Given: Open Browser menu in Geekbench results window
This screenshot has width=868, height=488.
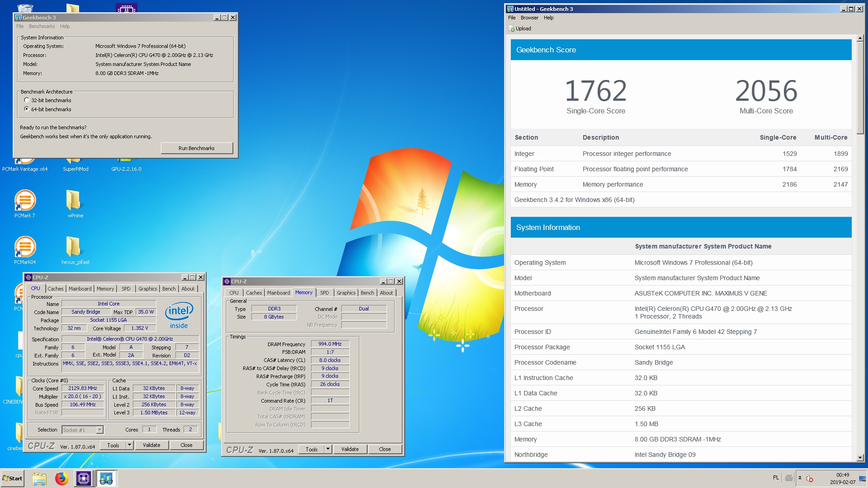Looking at the screenshot, I should pos(529,18).
